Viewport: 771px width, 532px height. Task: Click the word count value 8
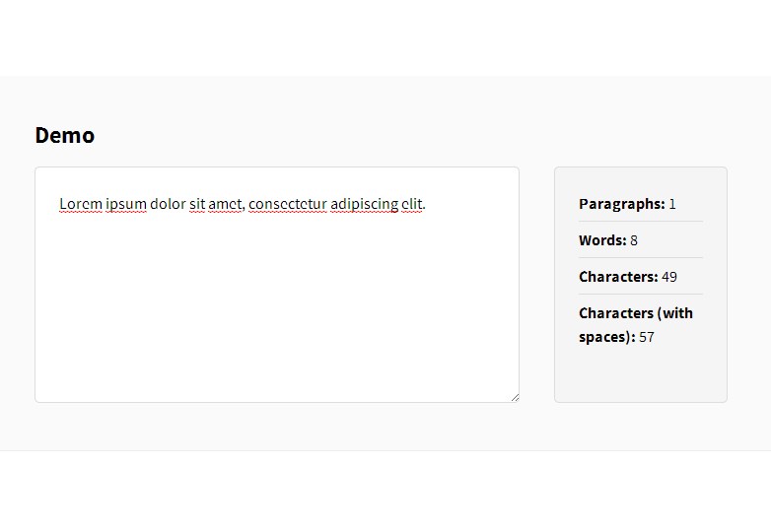tap(634, 240)
